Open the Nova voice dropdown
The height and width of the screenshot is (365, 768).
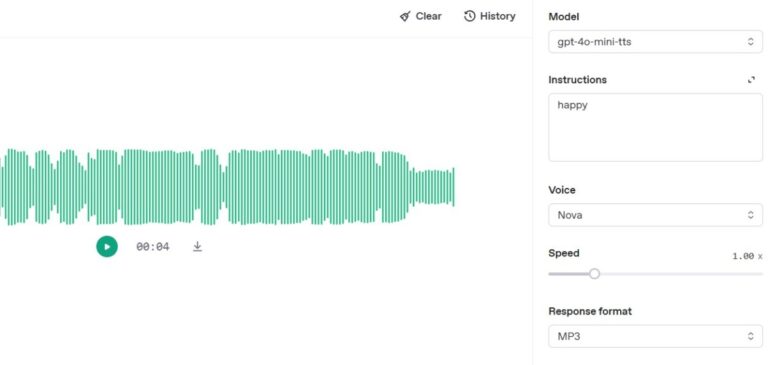coord(655,215)
